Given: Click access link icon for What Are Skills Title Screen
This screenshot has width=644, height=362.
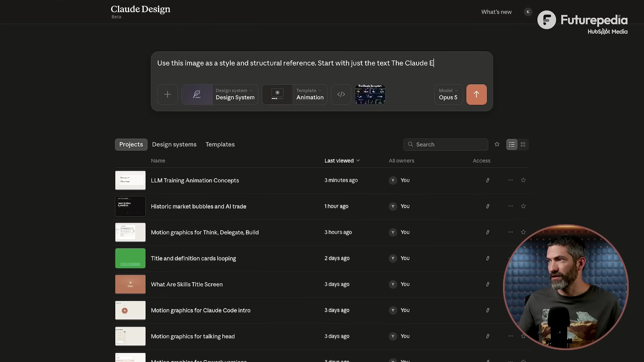Looking at the screenshot, I should click(488, 284).
